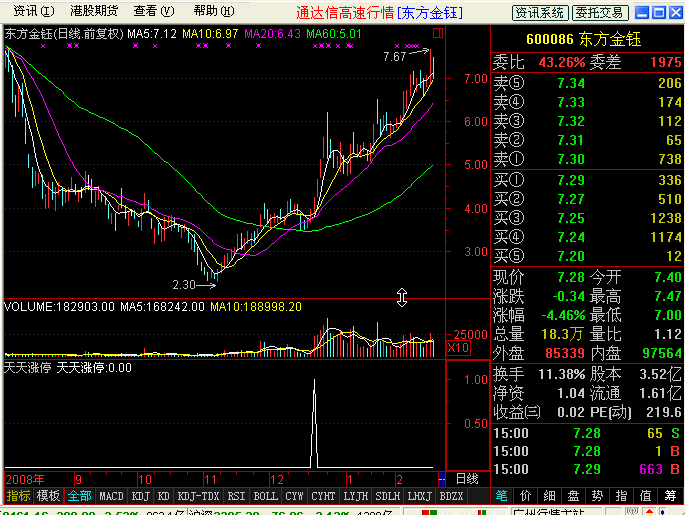
Task: Click the 现价 value 7.28
Action: [571, 277]
